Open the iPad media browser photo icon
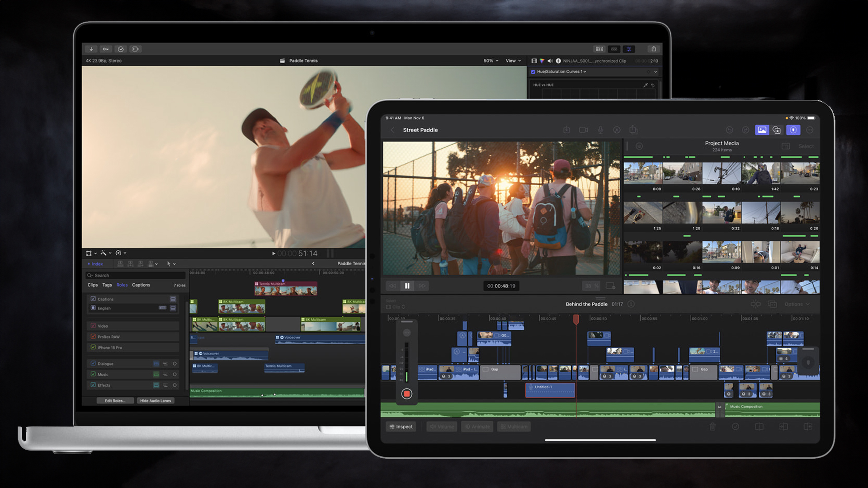 762,130
